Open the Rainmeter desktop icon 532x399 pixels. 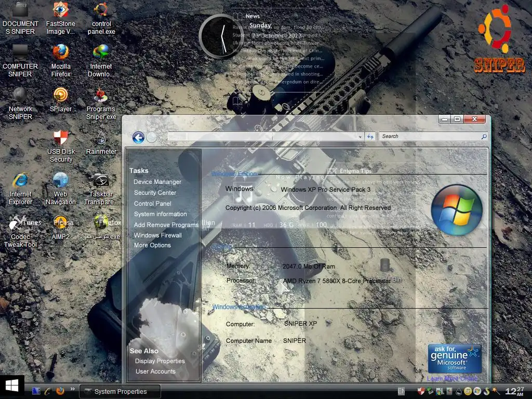pyautogui.click(x=101, y=143)
